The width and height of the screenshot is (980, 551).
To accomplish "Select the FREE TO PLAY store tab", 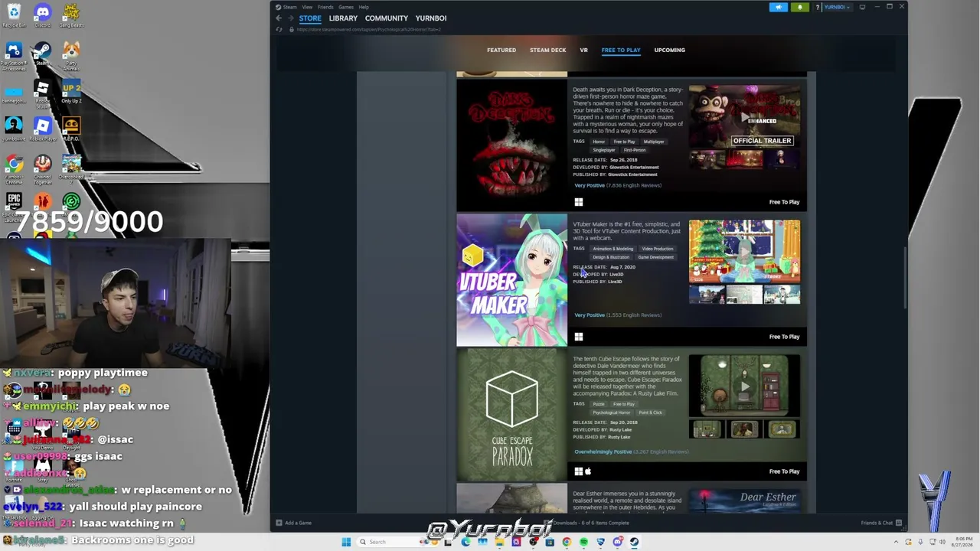I will pos(621,50).
